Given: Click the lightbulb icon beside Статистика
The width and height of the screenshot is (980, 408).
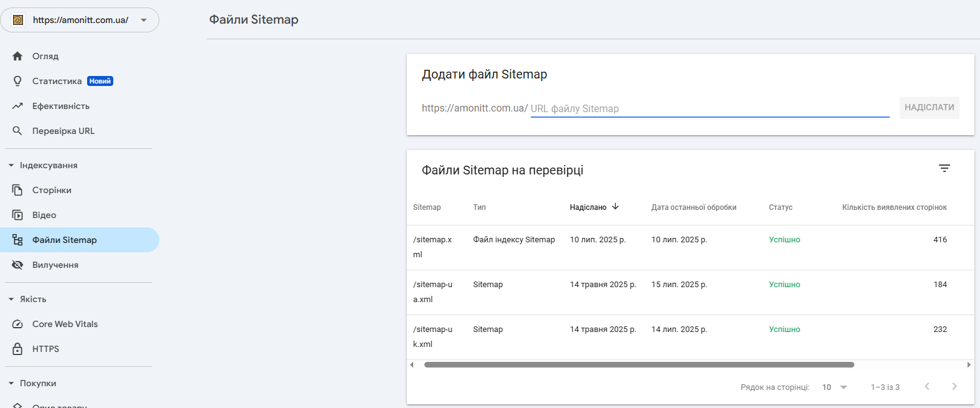Looking at the screenshot, I should coord(17,81).
